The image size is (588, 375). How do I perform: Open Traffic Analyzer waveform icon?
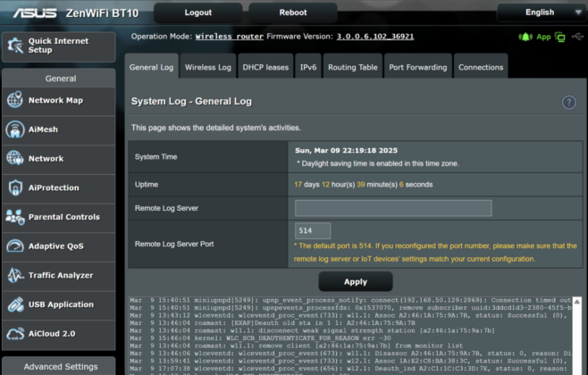(x=15, y=275)
